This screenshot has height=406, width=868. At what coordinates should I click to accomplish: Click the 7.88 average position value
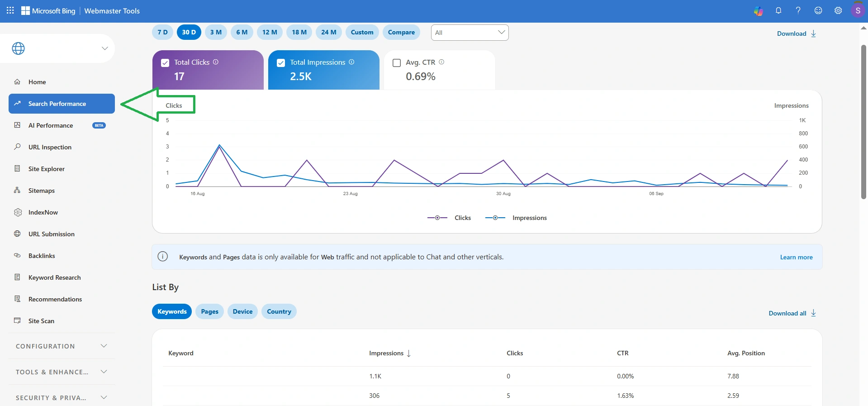[733, 376]
